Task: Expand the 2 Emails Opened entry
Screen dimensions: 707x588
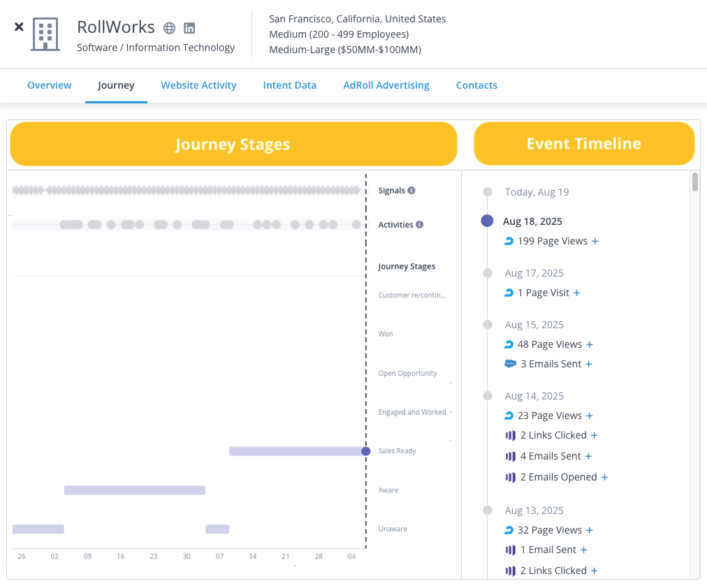Action: click(605, 477)
